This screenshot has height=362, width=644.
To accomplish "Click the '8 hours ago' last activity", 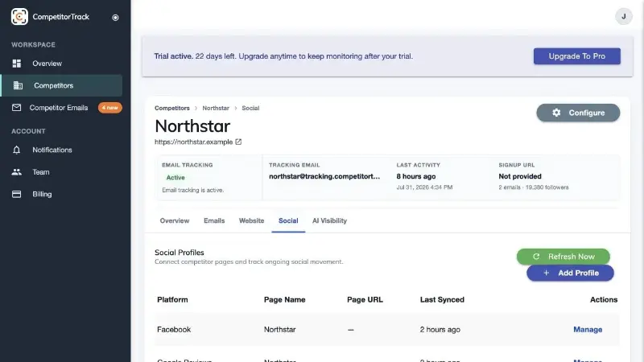I will click(416, 176).
